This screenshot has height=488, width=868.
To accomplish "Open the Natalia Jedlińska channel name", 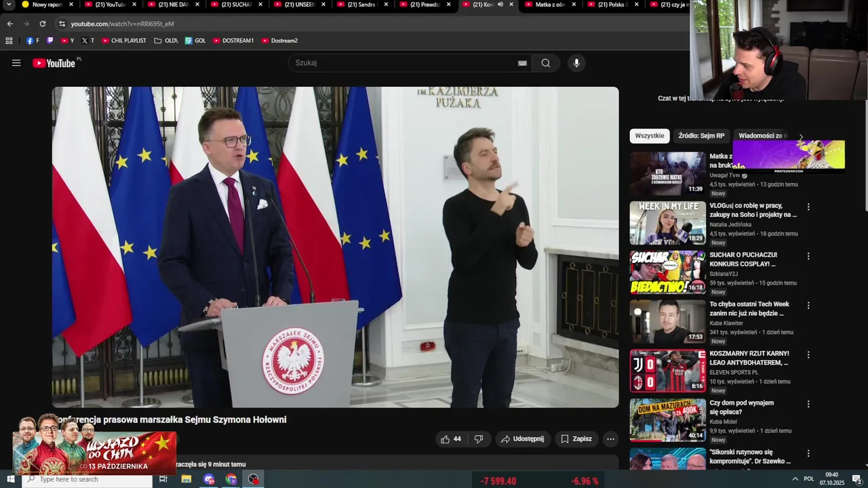I will coord(730,224).
